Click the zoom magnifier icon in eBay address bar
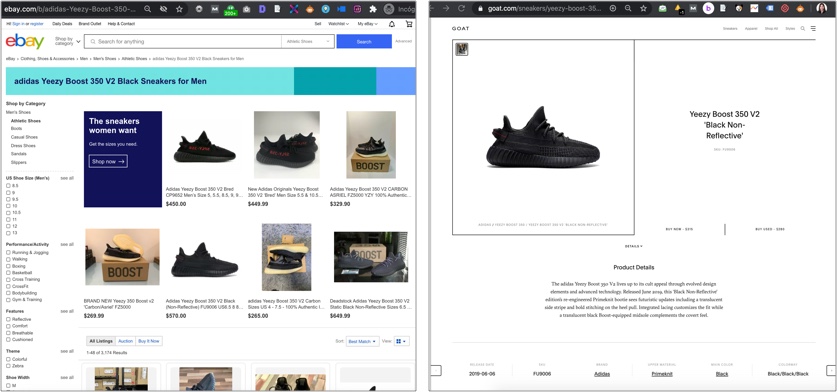 click(147, 9)
